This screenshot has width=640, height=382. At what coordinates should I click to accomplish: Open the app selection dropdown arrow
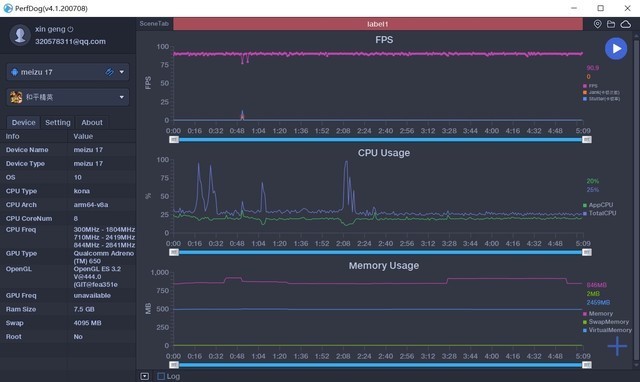coord(122,97)
